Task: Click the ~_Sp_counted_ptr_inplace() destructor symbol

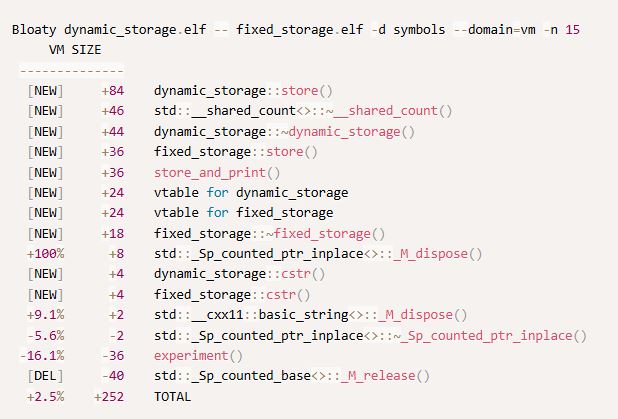Action: pyautogui.click(x=370, y=335)
